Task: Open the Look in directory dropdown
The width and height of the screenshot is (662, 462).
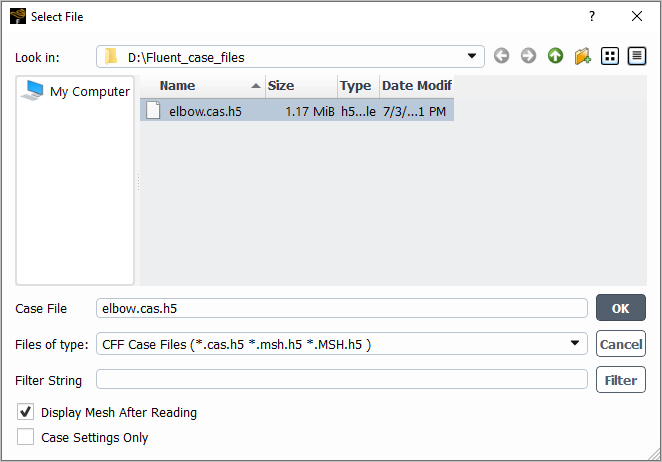Action: (472, 56)
